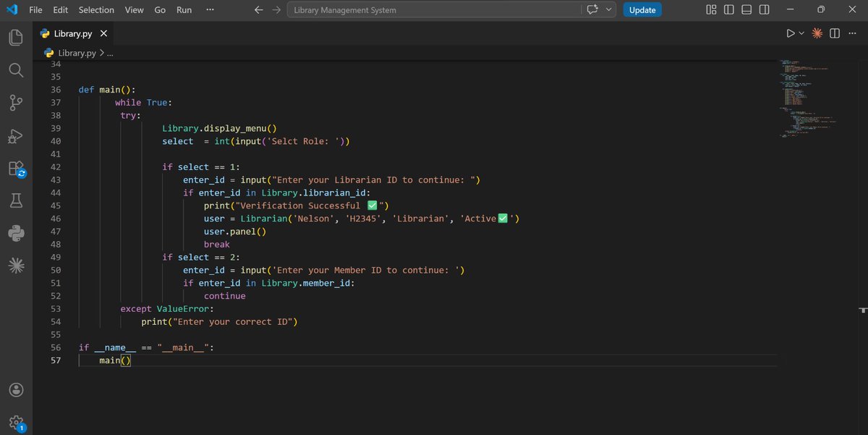This screenshot has width=868, height=435.
Task: Open the menu bar overflow ellipsis
Action: coord(210,10)
